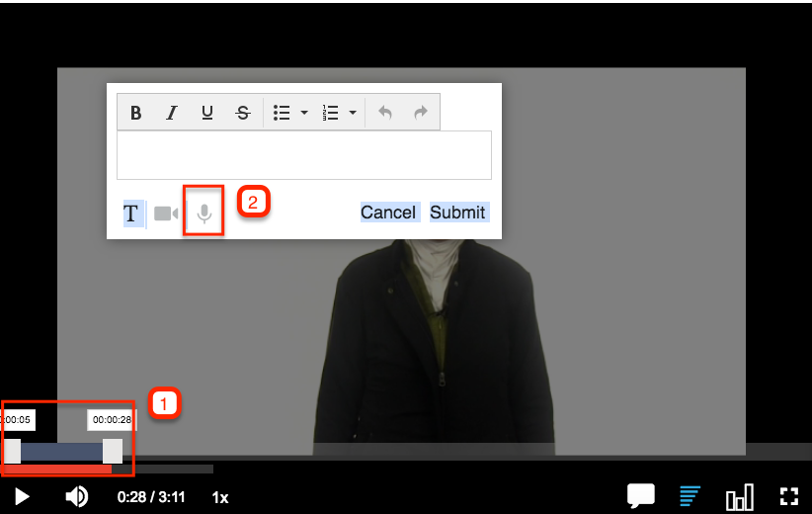Insert a bulleted list
Screen dimensions: 812x514
tap(282, 113)
